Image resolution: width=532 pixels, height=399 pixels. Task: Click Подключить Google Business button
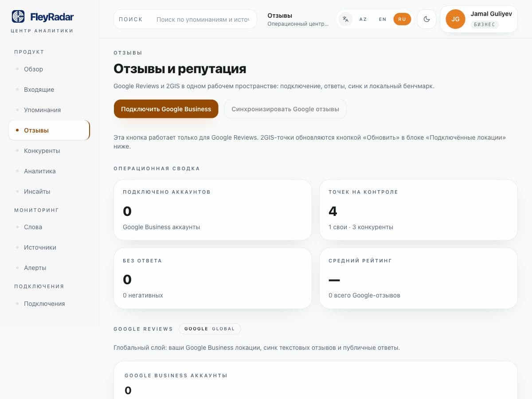pos(166,109)
